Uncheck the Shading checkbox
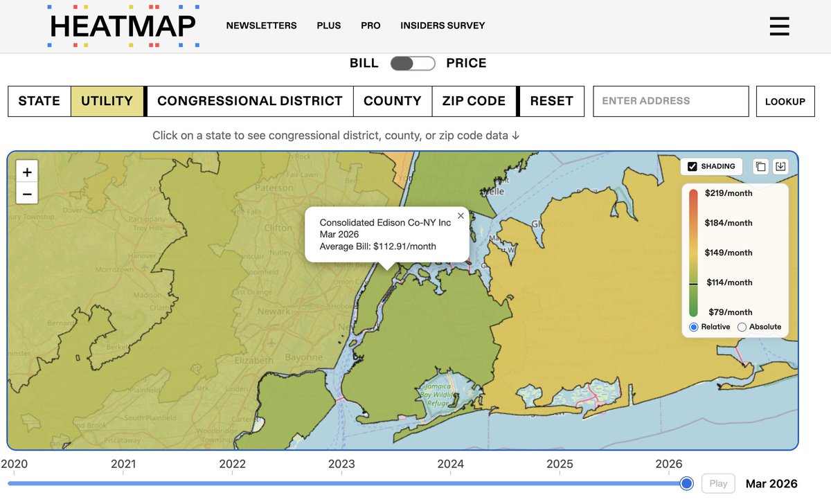This screenshot has height=504, width=831. [x=692, y=166]
